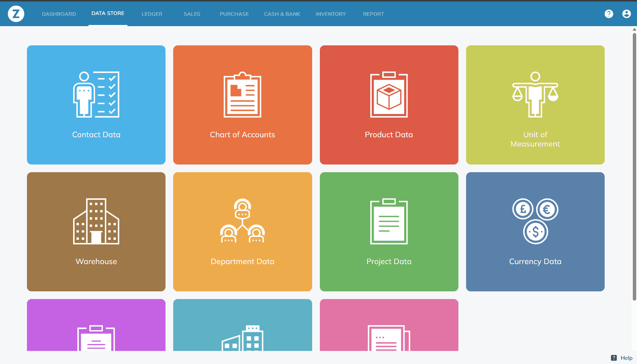Open the user account profile icon
637x364 pixels.
click(x=627, y=14)
